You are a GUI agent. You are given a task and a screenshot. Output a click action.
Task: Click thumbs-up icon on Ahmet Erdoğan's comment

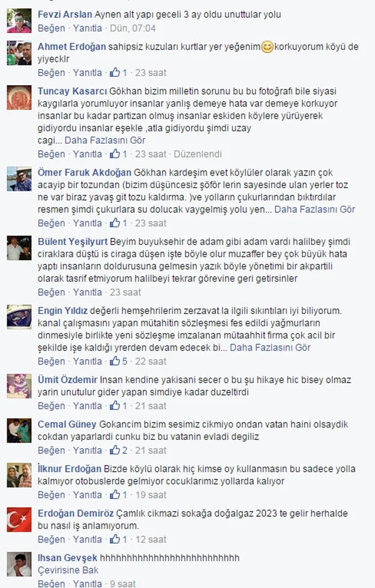tap(115, 73)
